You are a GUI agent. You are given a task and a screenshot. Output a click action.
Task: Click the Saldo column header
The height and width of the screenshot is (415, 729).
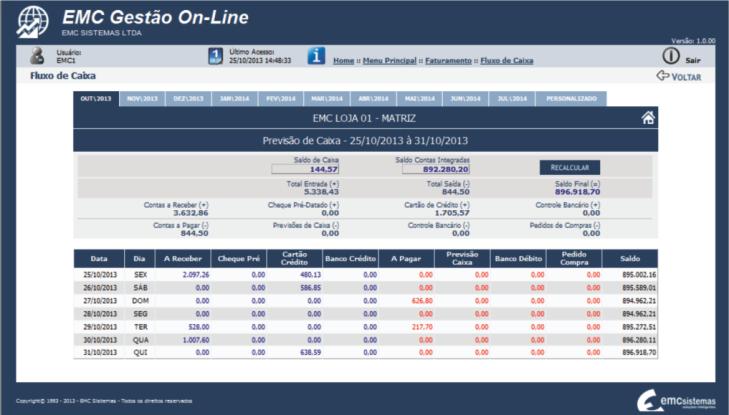[x=630, y=258]
